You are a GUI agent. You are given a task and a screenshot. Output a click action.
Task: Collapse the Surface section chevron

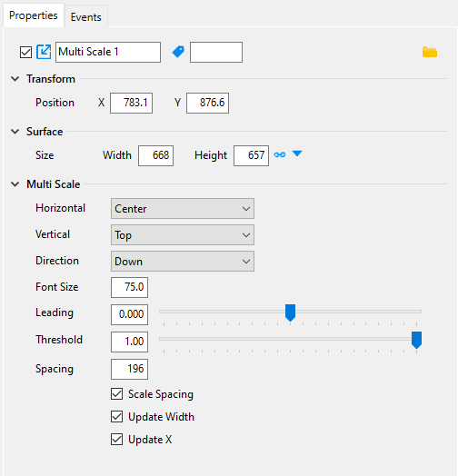point(15,132)
